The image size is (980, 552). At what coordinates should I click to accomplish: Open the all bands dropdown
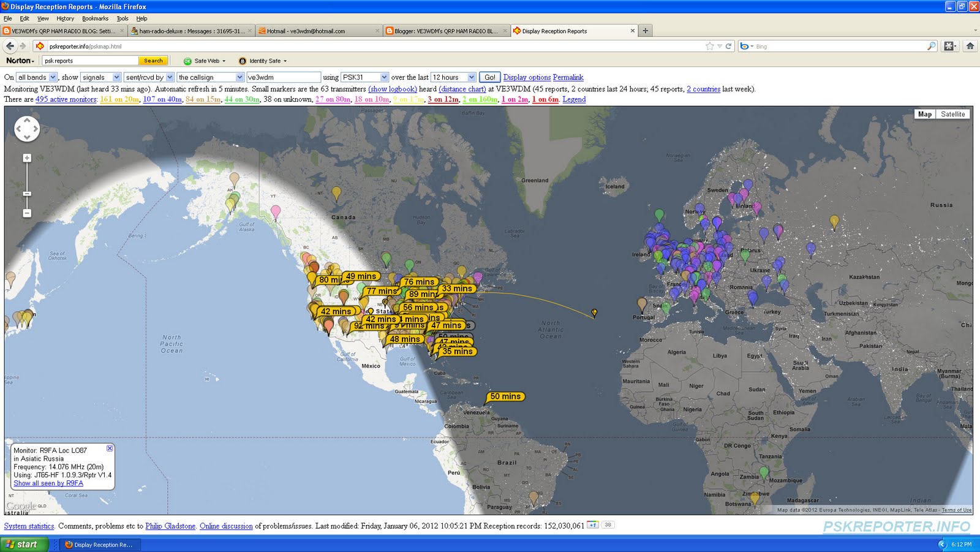pyautogui.click(x=37, y=77)
